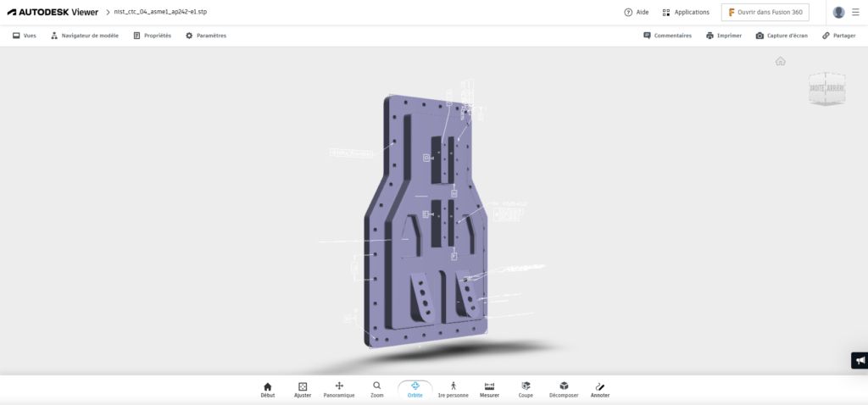
Task: Select the 1re personne tool
Action: (453, 390)
